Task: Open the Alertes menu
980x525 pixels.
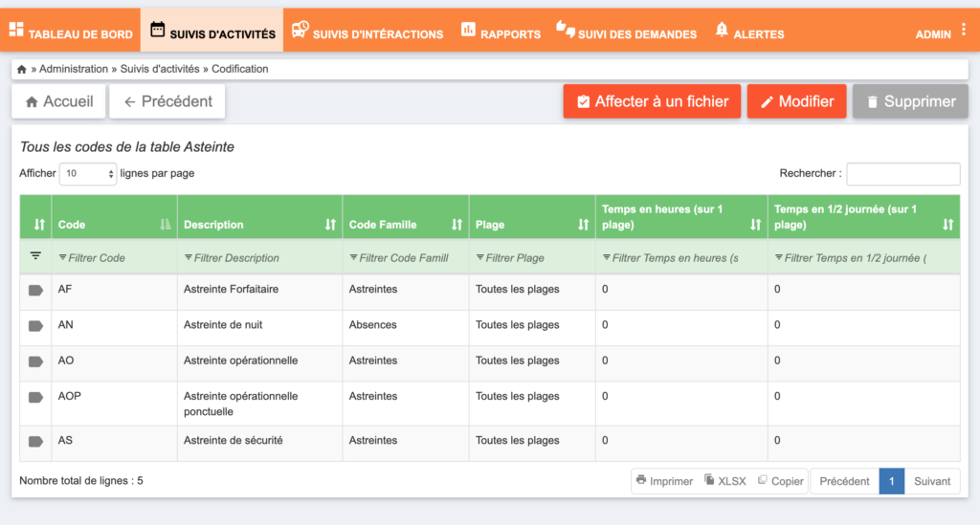Action: pos(749,31)
